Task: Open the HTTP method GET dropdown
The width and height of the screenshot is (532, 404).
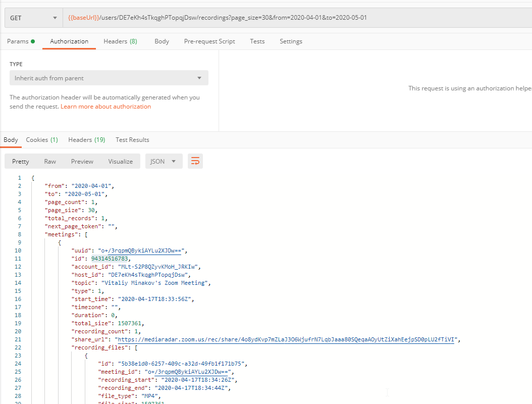Action: pyautogui.click(x=33, y=18)
